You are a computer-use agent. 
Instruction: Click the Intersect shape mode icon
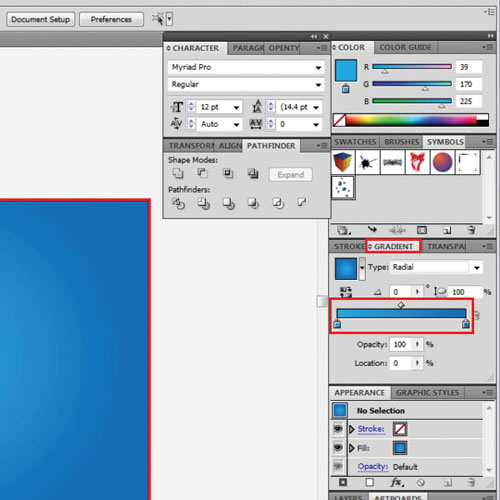(x=228, y=173)
